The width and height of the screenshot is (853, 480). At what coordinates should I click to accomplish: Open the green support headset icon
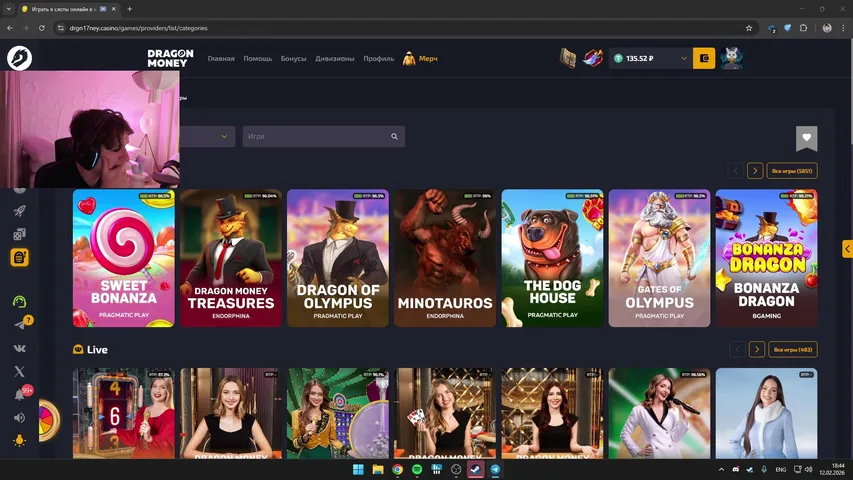tap(19, 301)
